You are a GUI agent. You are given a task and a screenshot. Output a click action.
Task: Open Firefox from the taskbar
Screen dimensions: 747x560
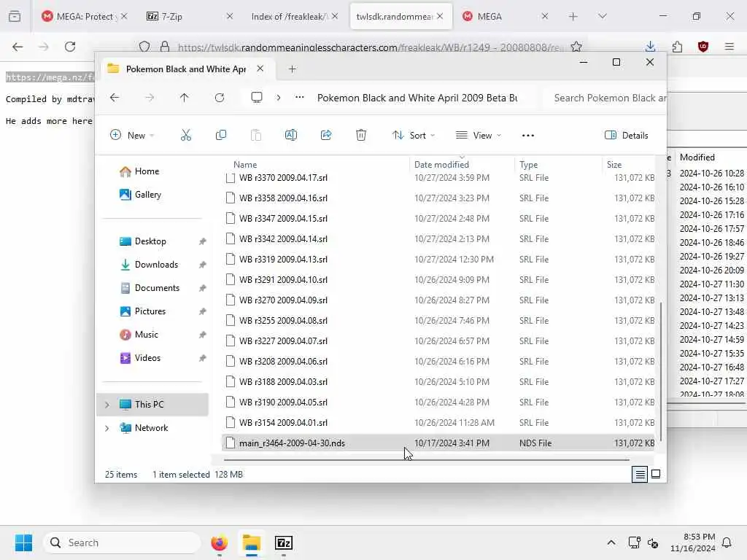tap(219, 542)
